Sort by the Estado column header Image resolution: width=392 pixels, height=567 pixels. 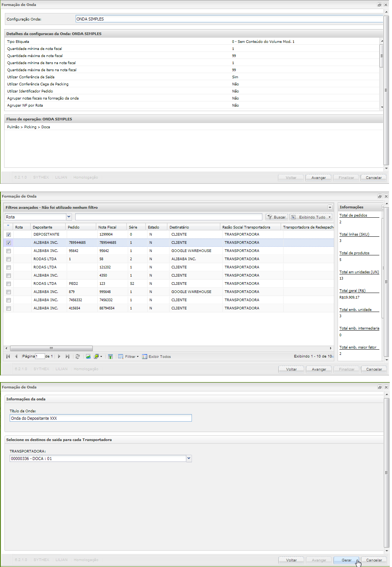156,227
